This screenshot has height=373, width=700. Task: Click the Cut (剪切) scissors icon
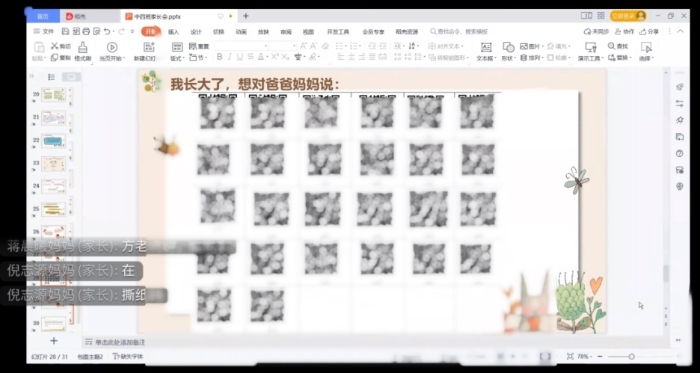pyautogui.click(x=54, y=46)
